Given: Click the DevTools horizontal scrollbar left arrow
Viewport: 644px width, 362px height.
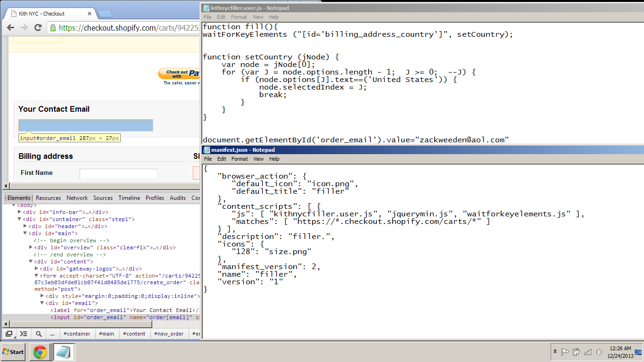Looking at the screenshot, I should 6,324.
